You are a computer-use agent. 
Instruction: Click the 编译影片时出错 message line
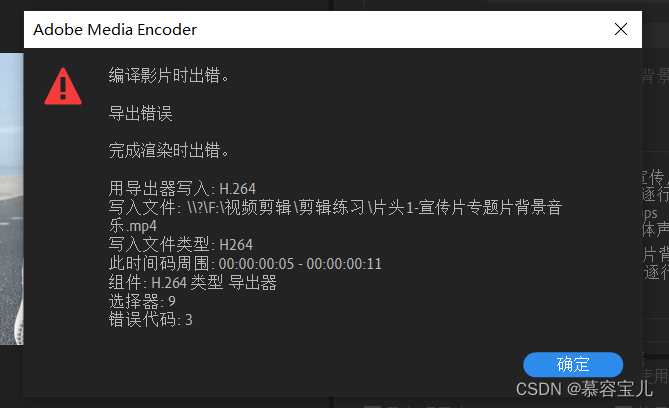point(169,76)
